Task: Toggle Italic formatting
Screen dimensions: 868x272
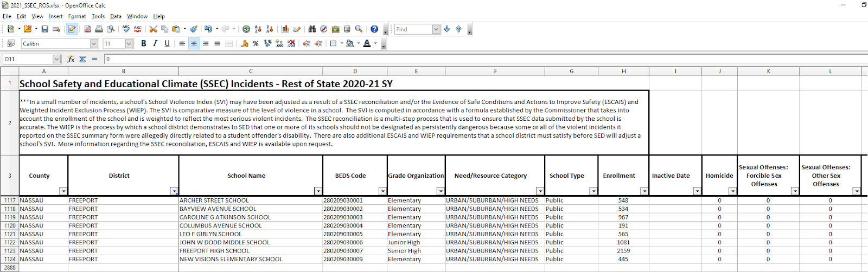Action: [155, 43]
